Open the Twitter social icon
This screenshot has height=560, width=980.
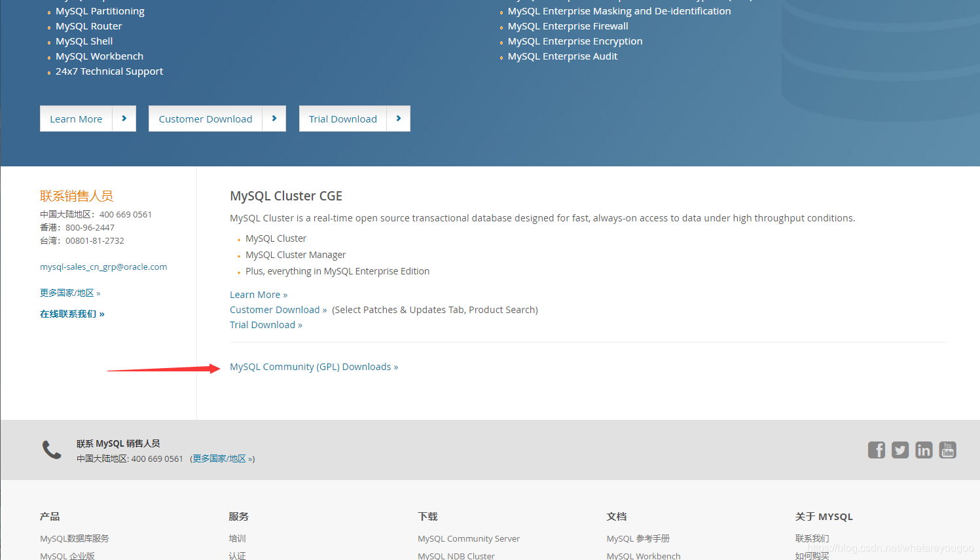(900, 450)
